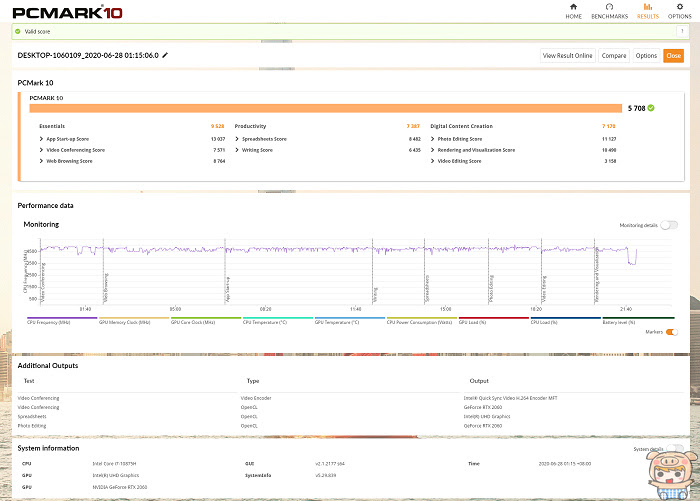Screen dimensions: 700x501
Task: Go to the Home icon
Action: pos(573,7)
